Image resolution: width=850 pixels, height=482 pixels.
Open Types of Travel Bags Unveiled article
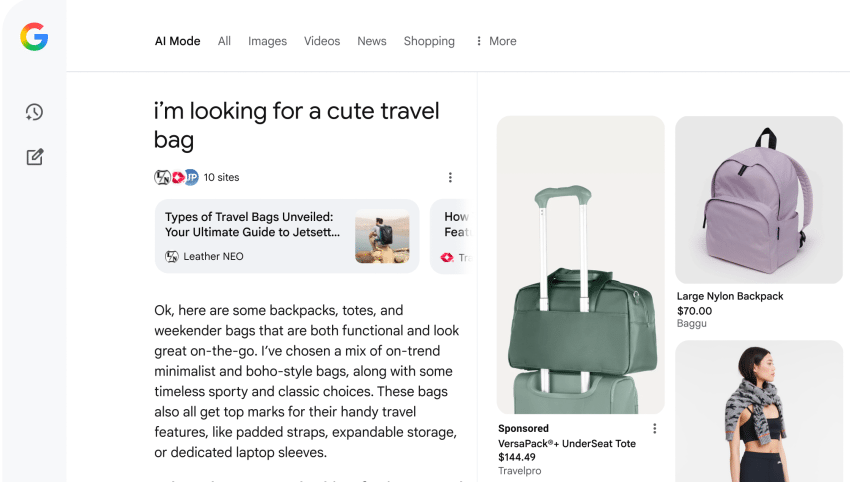point(252,224)
